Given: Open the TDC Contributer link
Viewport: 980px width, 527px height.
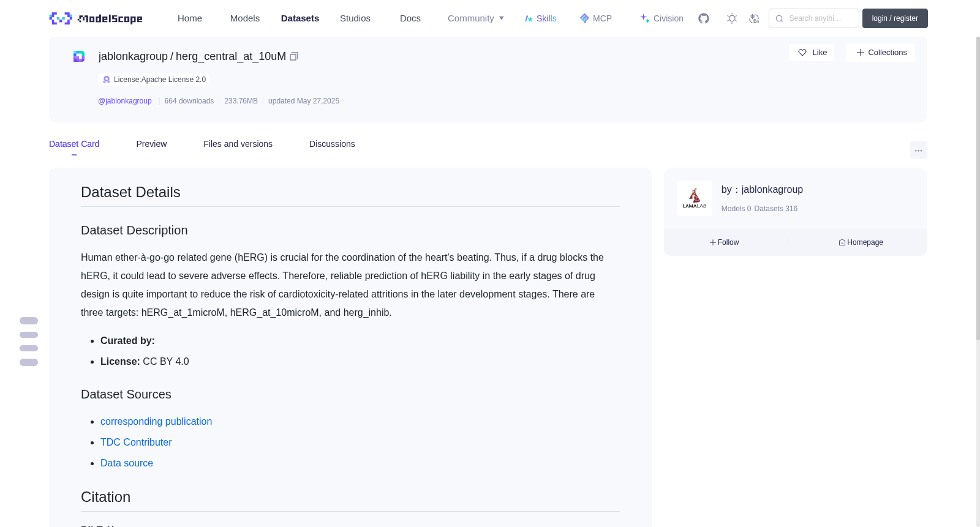Looking at the screenshot, I should tap(136, 443).
